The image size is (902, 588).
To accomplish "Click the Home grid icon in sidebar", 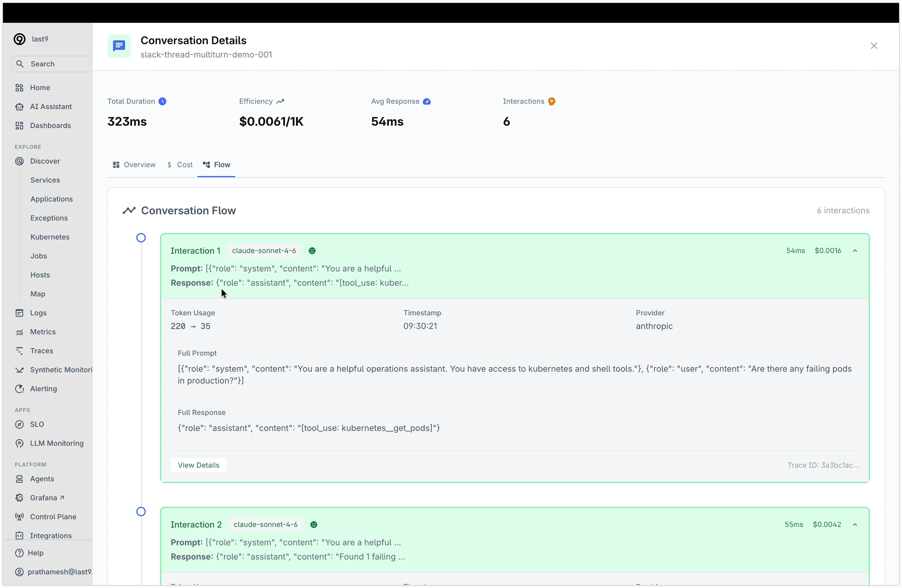I will click(19, 87).
